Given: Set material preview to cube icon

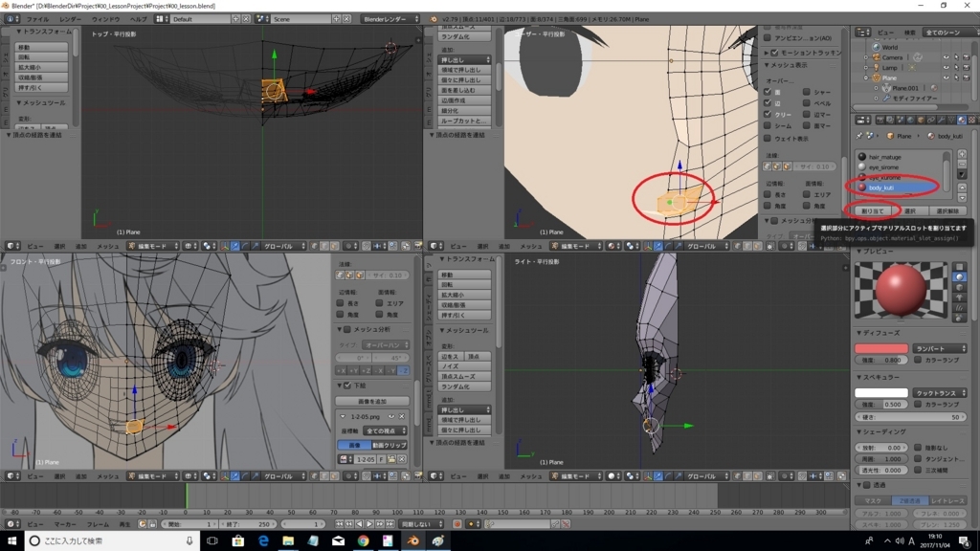Looking at the screenshot, I should [959, 287].
